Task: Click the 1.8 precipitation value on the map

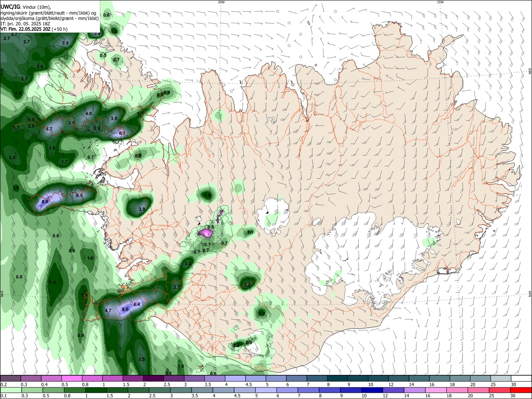Action: pyautogui.click(x=52, y=148)
